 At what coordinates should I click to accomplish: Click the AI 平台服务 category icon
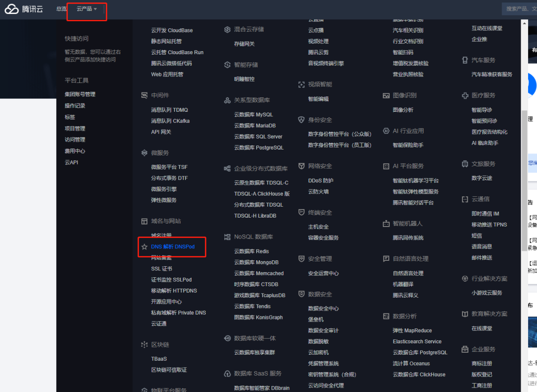tap(386, 166)
